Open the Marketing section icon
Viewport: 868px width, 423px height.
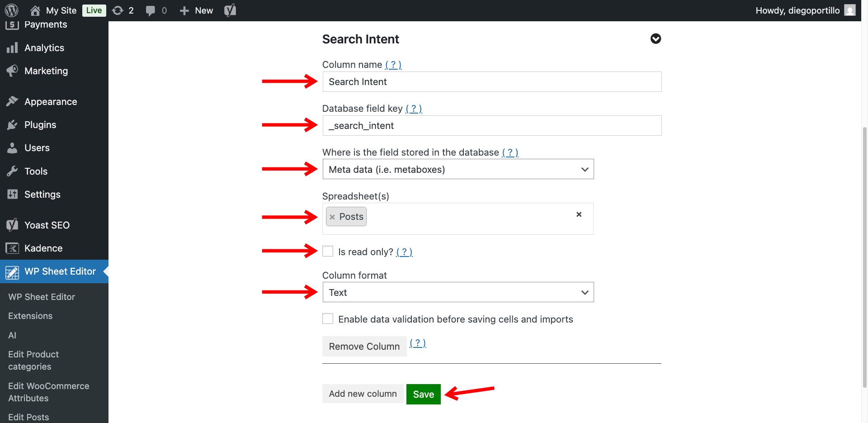click(x=12, y=71)
